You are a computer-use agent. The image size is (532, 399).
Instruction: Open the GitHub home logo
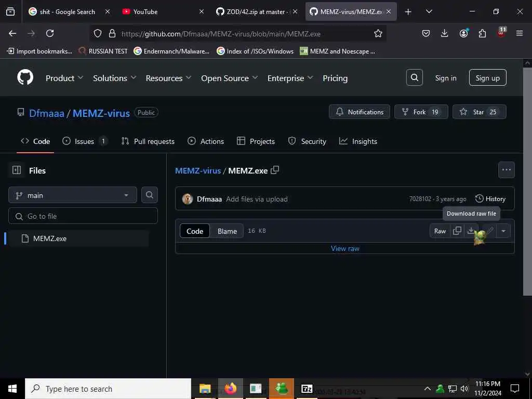click(25, 78)
